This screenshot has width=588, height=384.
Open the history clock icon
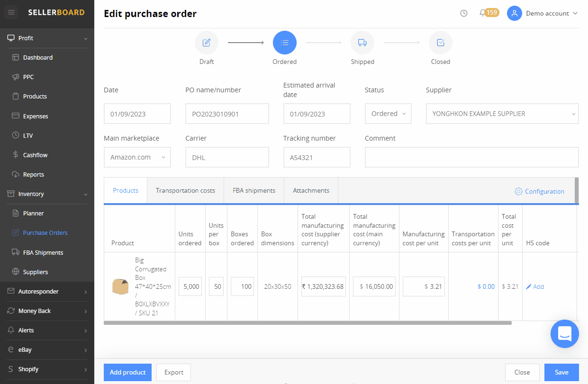click(x=464, y=13)
